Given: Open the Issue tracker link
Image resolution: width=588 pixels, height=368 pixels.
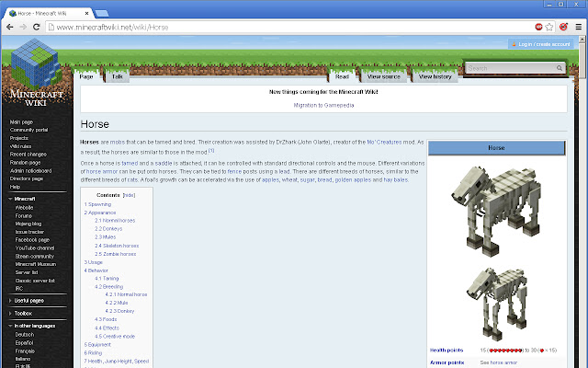Looking at the screenshot, I should pos(29,232).
